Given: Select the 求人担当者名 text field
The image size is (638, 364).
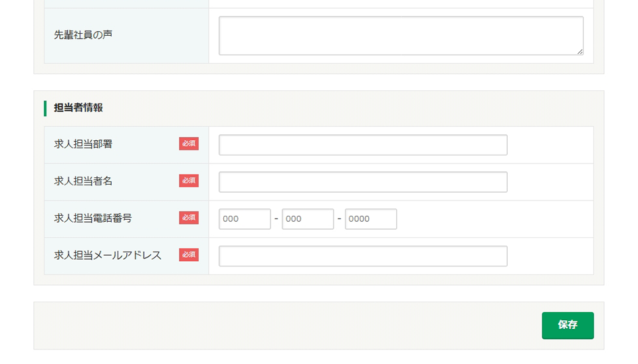Looking at the screenshot, I should click(x=363, y=182).
